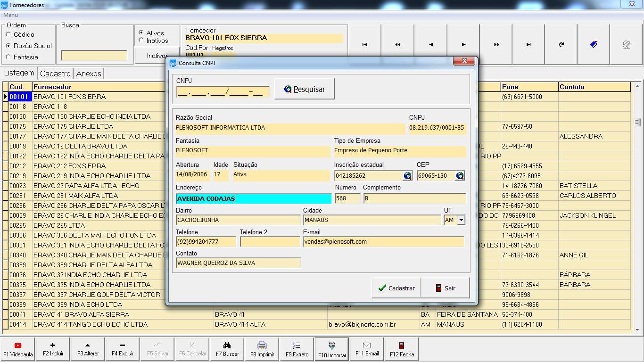The width and height of the screenshot is (644, 362).
Task: Select Ativos filter radio
Action: pyautogui.click(x=141, y=33)
